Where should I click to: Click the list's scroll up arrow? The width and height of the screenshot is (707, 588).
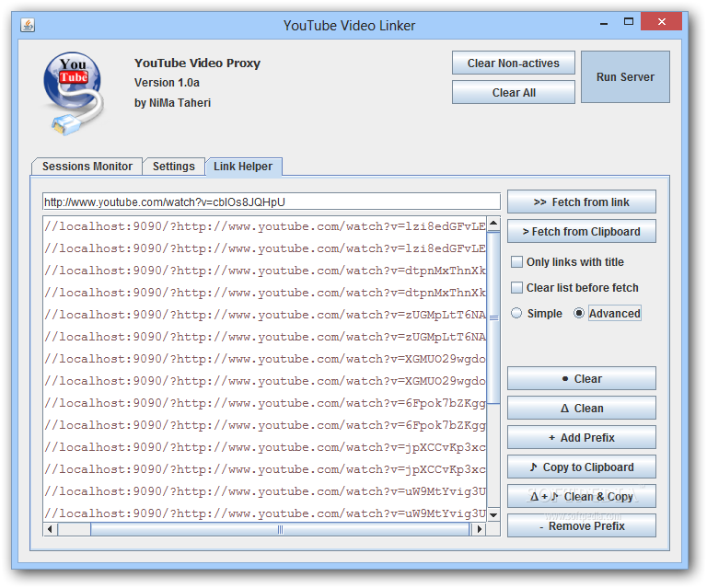493,224
